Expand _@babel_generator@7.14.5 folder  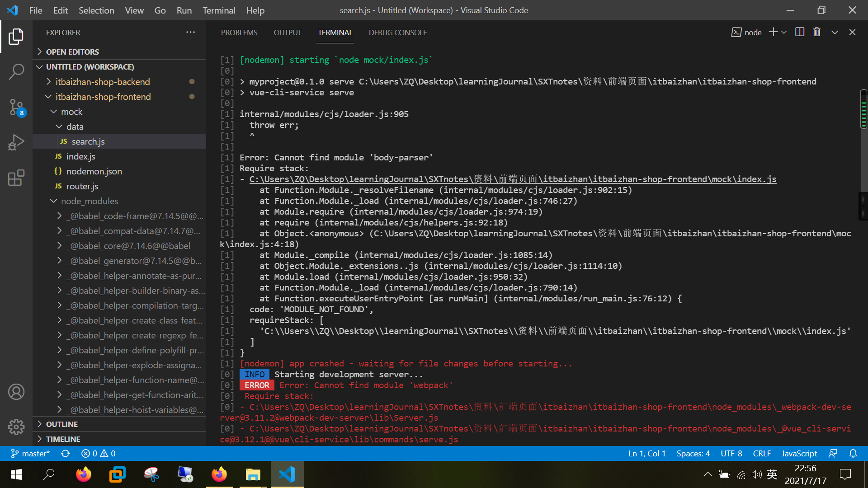(119, 261)
